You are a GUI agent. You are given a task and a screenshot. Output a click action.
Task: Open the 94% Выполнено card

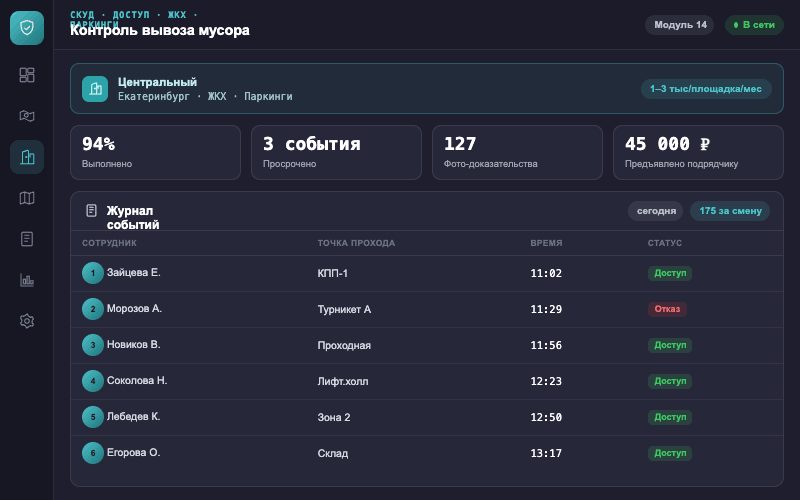tap(155, 153)
